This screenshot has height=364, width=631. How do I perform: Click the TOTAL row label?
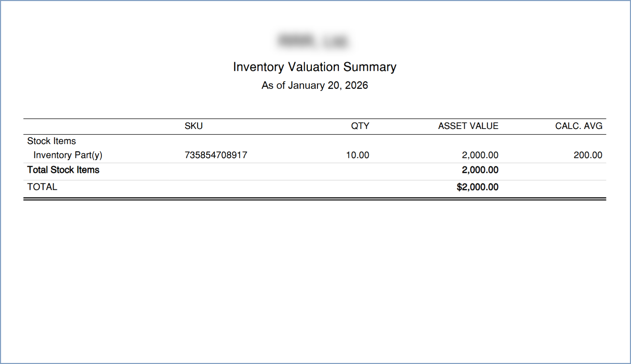(42, 187)
